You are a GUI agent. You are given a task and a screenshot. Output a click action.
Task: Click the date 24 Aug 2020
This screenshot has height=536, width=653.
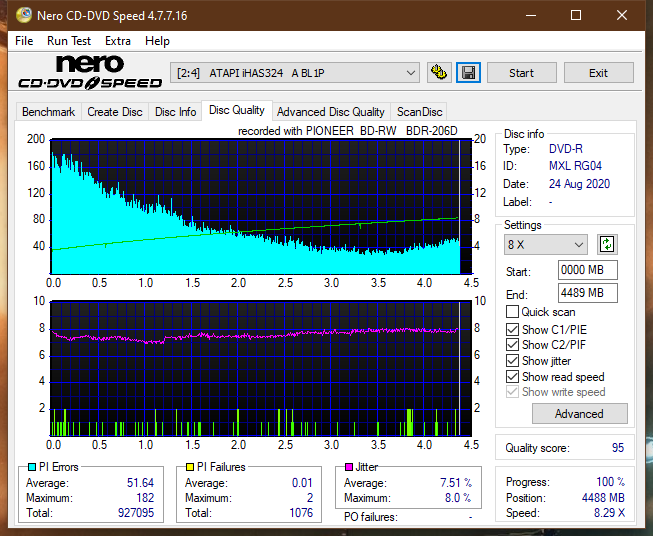[579, 184]
